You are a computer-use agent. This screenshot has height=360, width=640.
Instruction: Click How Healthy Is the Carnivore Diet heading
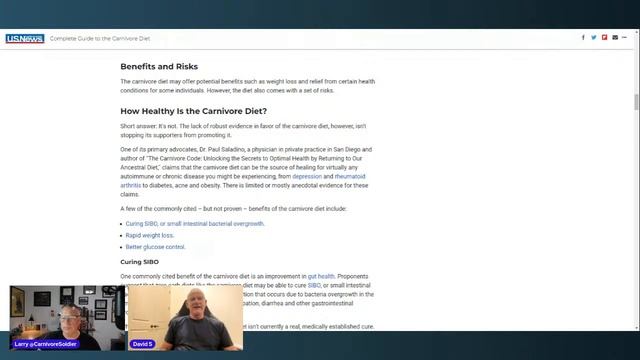click(x=193, y=111)
